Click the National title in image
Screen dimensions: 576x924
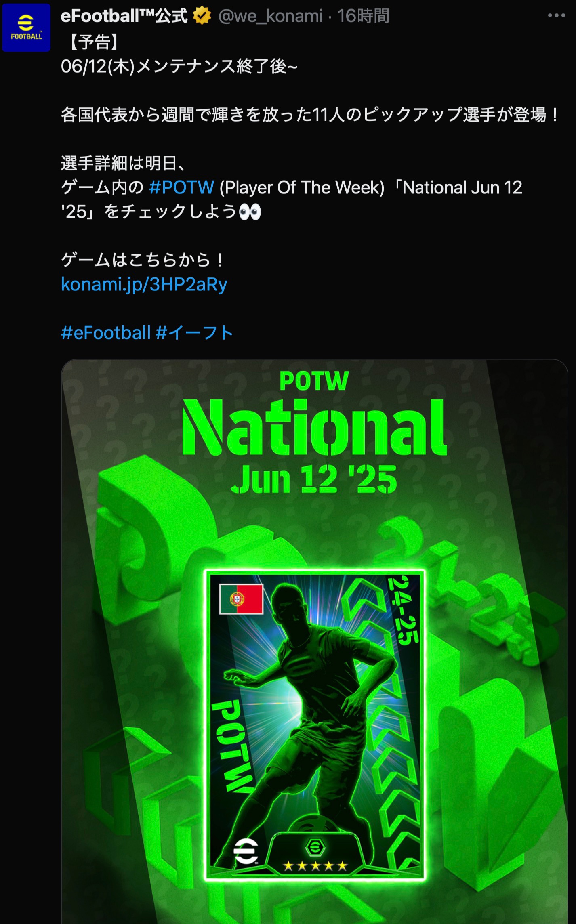click(x=314, y=427)
